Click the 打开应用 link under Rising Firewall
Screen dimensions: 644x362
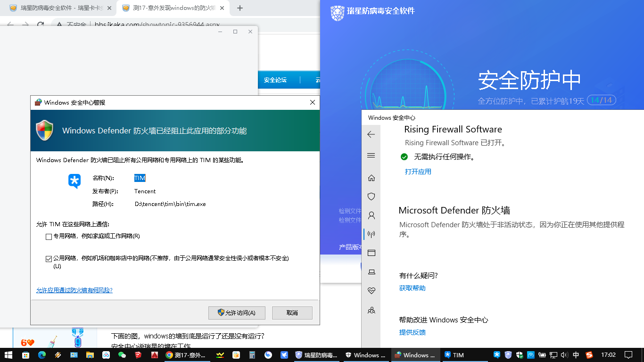coord(418,172)
